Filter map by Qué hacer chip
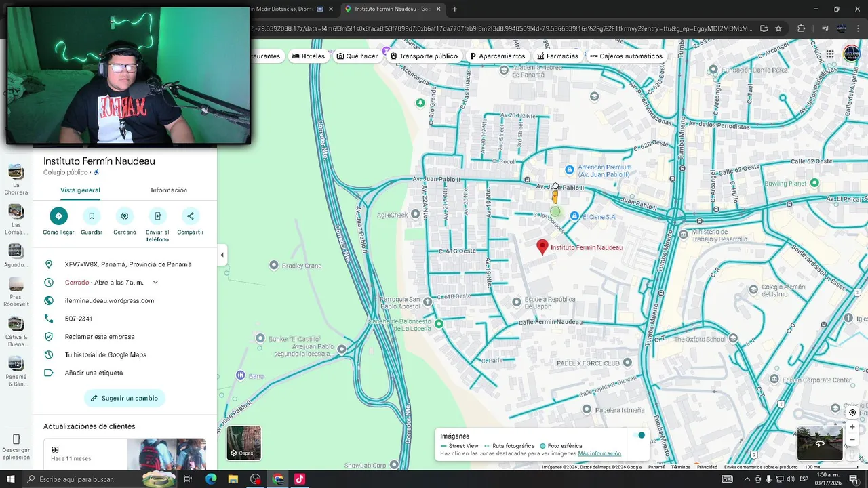The width and height of the screenshot is (868, 488). click(x=357, y=56)
